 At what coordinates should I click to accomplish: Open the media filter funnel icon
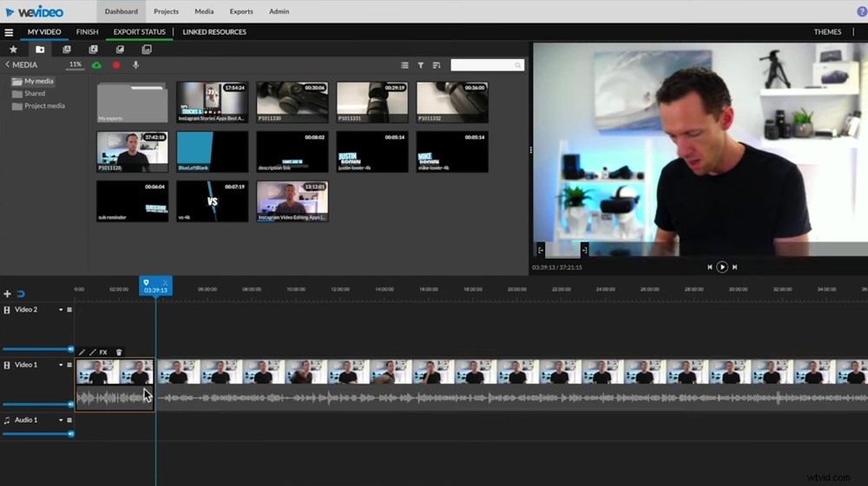421,65
